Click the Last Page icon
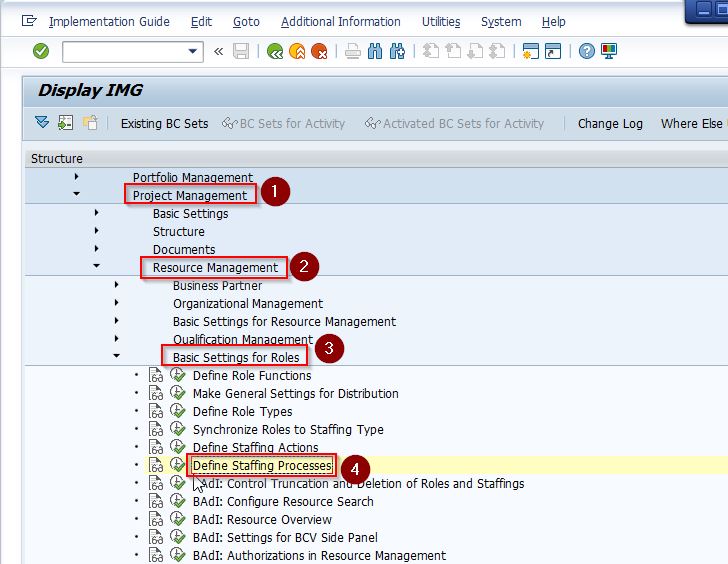Viewport: 728px width, 564px height. click(498, 51)
